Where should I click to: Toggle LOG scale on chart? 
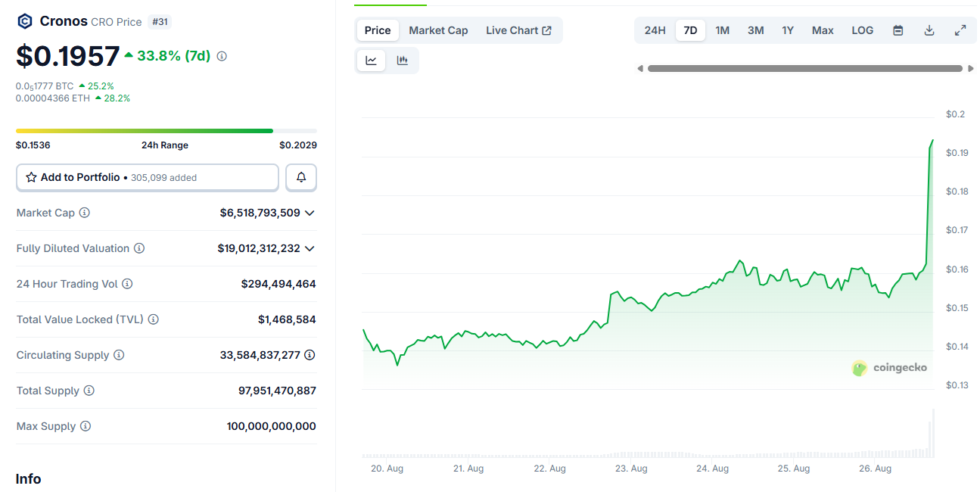(862, 30)
